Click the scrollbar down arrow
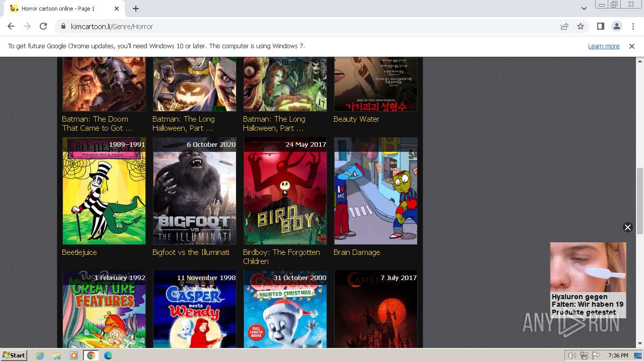This screenshot has width=644, height=362. [x=639, y=344]
